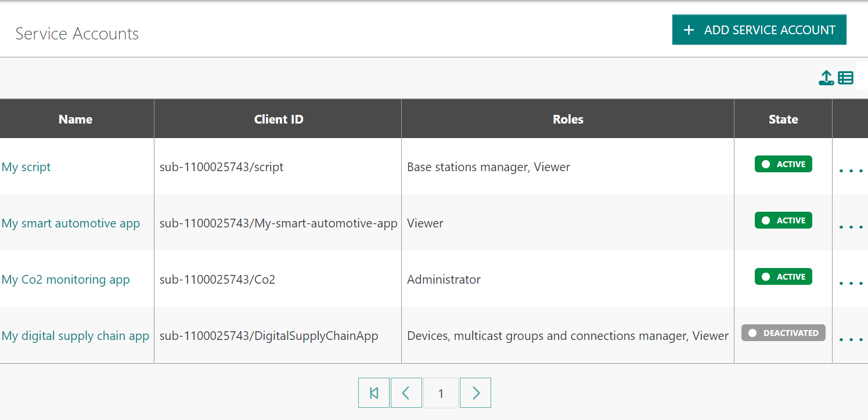Click the page number 1 field
Screen dimensions: 868x420
(441, 393)
